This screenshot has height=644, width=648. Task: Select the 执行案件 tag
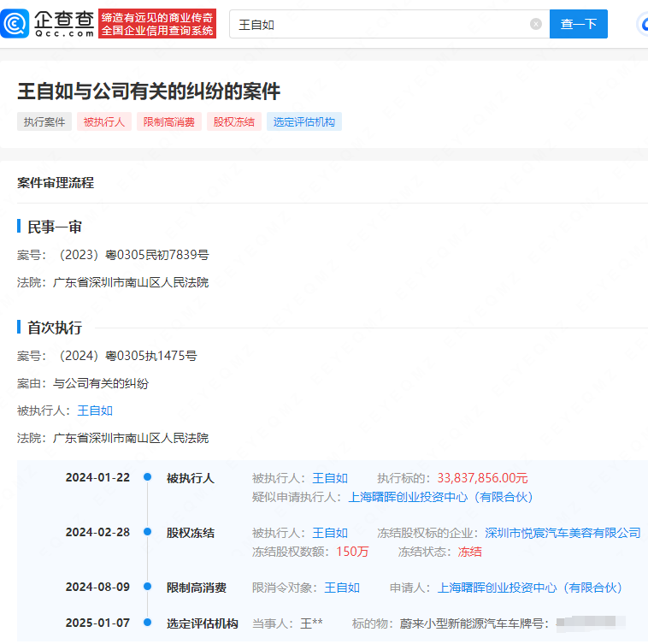click(x=44, y=122)
